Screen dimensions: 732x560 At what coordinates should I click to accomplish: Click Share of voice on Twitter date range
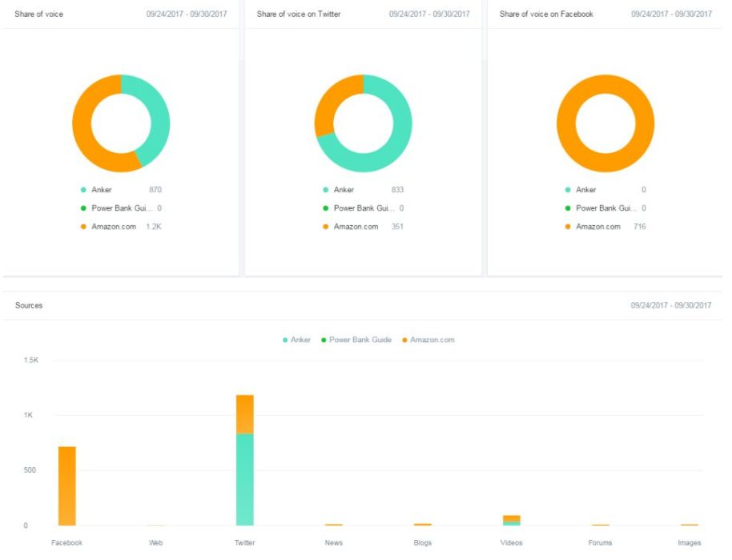(429, 14)
